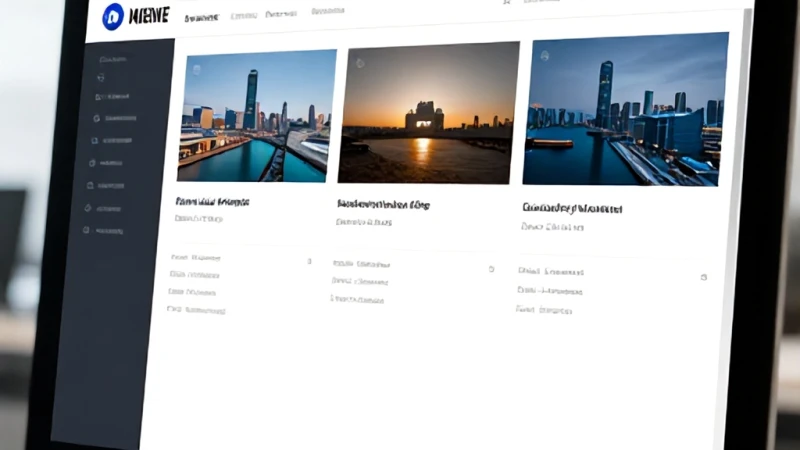800x450 pixels.
Task: Open the topmost text item in the sidebar
Action: [x=113, y=60]
